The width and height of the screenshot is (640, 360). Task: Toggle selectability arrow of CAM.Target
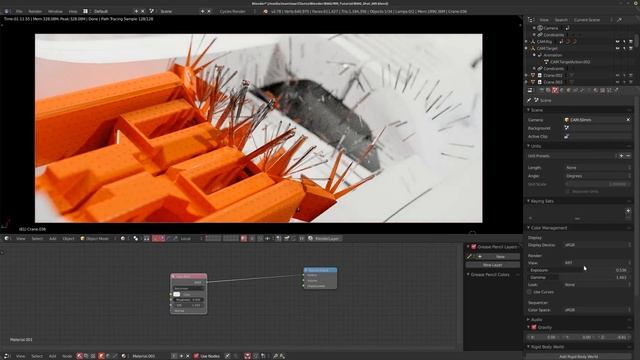624,48
